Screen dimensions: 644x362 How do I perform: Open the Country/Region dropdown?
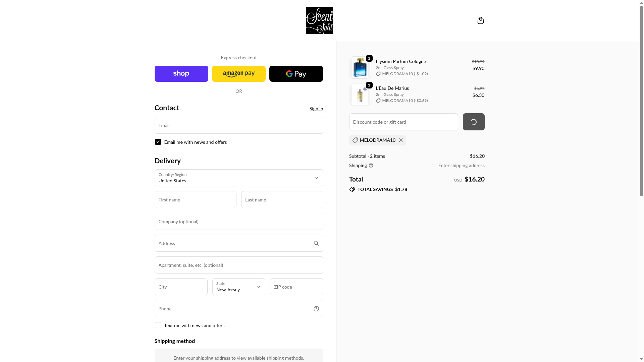(x=238, y=178)
